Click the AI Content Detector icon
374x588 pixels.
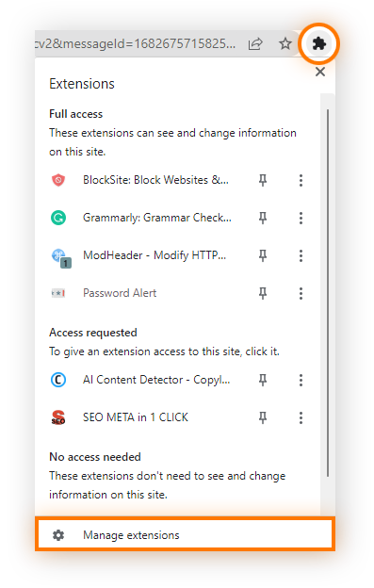58,380
